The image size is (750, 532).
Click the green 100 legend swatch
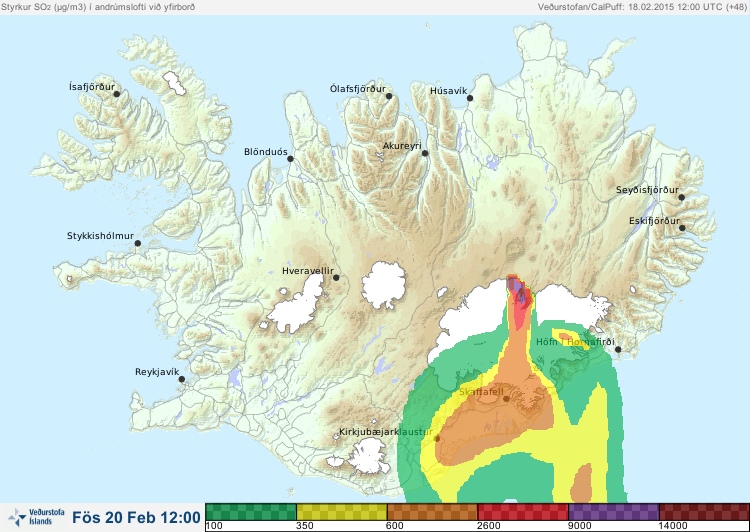pos(251,512)
